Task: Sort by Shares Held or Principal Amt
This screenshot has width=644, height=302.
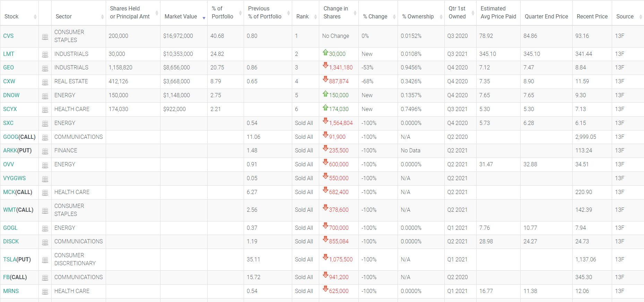Action: click(133, 13)
